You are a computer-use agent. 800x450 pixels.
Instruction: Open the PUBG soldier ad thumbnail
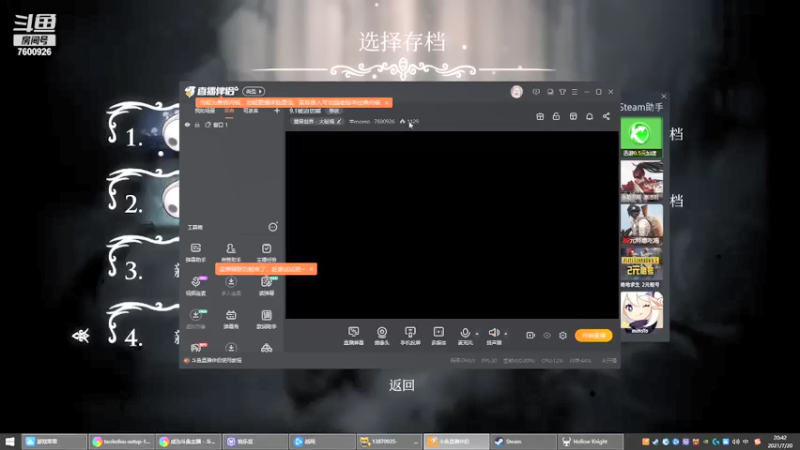pos(641,224)
